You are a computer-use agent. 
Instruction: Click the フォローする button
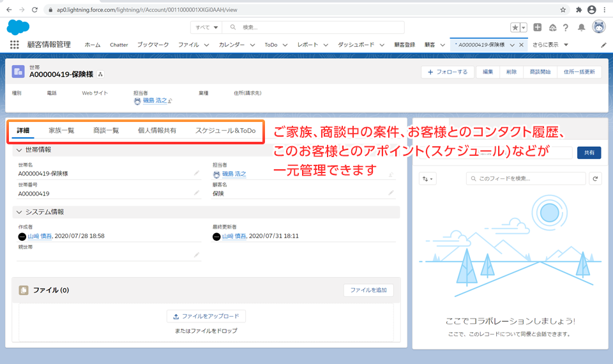pyautogui.click(x=447, y=72)
